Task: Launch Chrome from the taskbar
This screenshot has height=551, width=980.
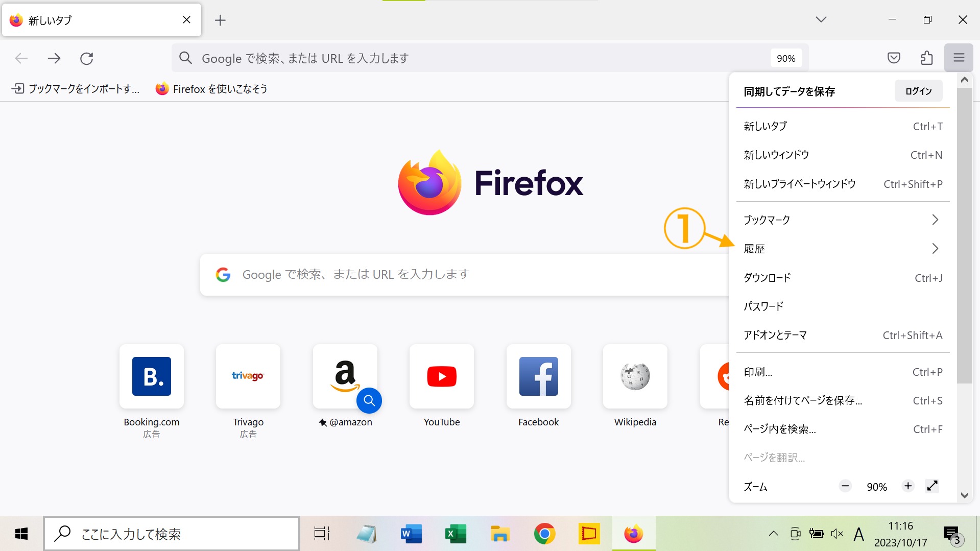Action: tap(544, 534)
